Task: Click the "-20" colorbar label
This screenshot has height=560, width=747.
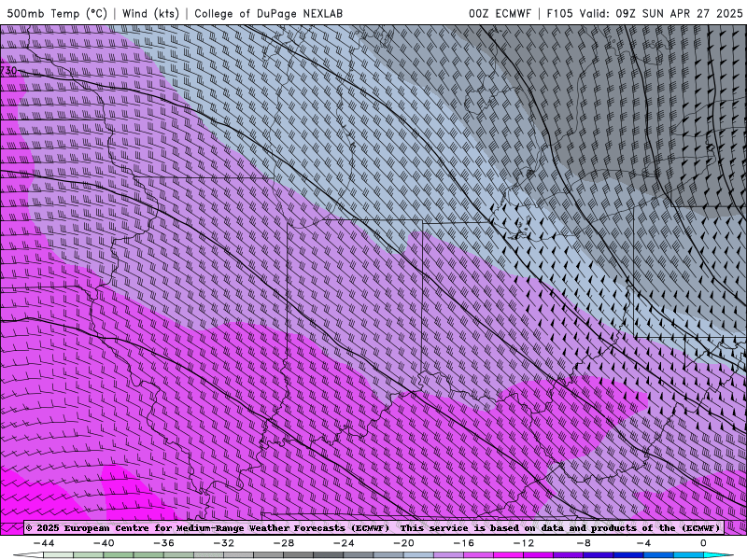Action: 404,543
